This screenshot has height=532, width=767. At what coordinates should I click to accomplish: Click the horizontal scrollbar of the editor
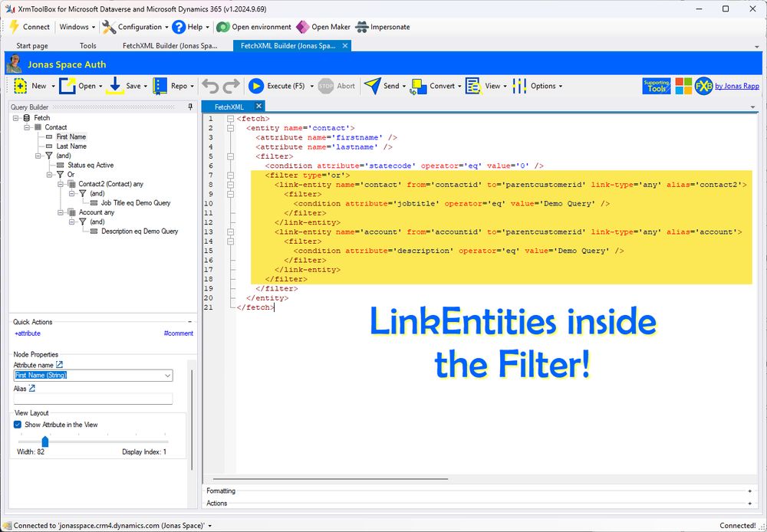(331, 479)
